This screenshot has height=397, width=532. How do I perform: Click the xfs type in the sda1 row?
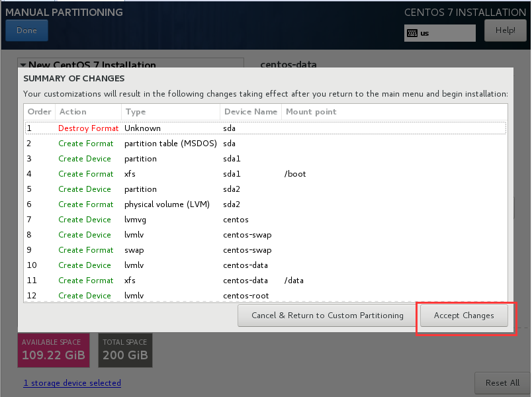point(130,174)
